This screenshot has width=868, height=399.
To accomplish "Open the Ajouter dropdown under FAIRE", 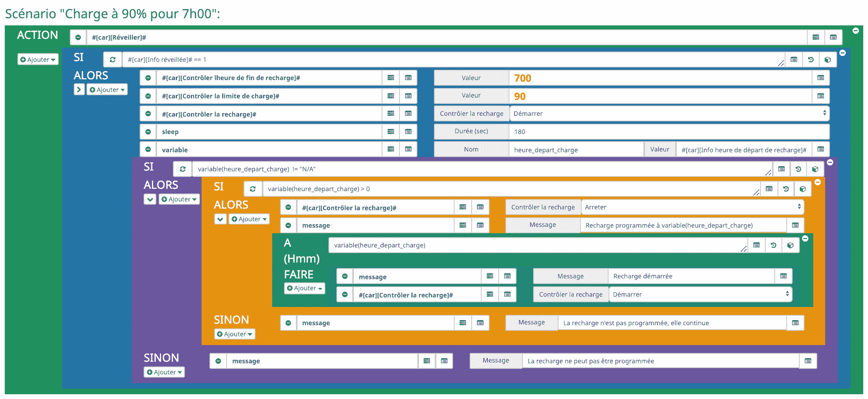I will (305, 288).
